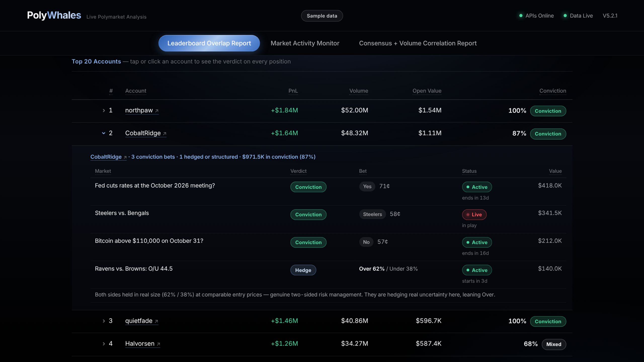This screenshot has width=644, height=362.
Task: Sort by the PnL column header
Action: point(293,91)
